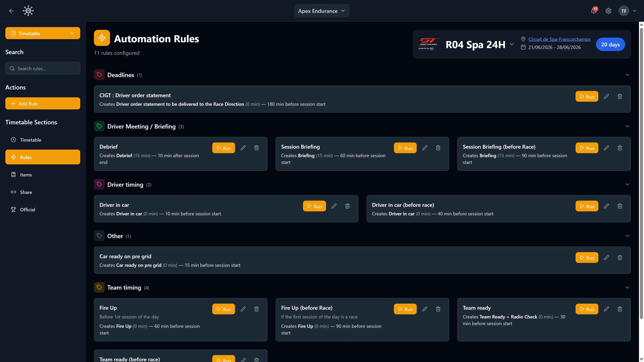Click the 20 days countdown badge
This screenshot has height=362, width=644.
(x=610, y=44)
